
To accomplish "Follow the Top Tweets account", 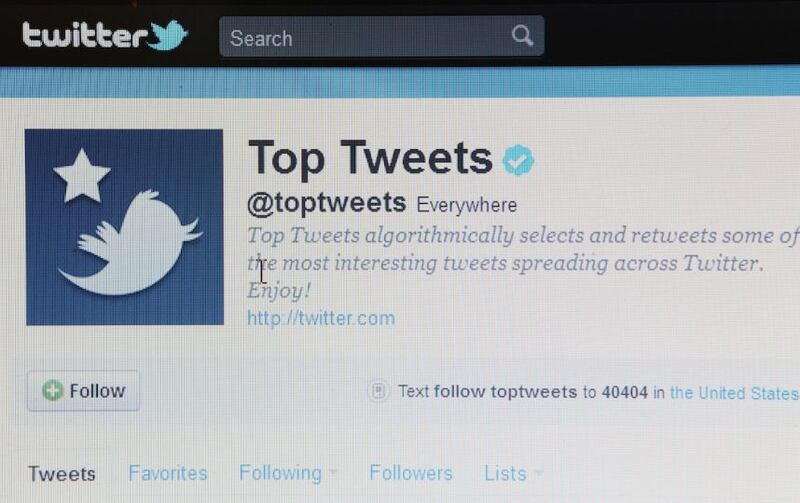I will [83, 391].
